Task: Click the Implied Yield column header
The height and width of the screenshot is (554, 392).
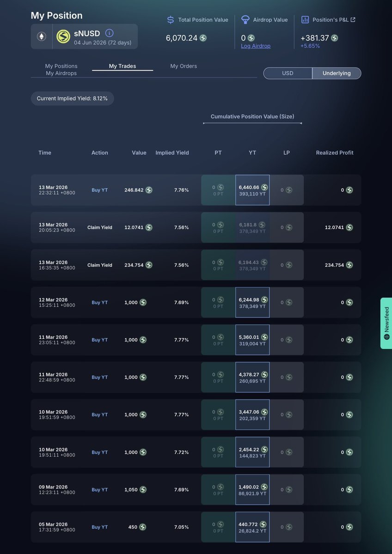Action: click(x=172, y=152)
